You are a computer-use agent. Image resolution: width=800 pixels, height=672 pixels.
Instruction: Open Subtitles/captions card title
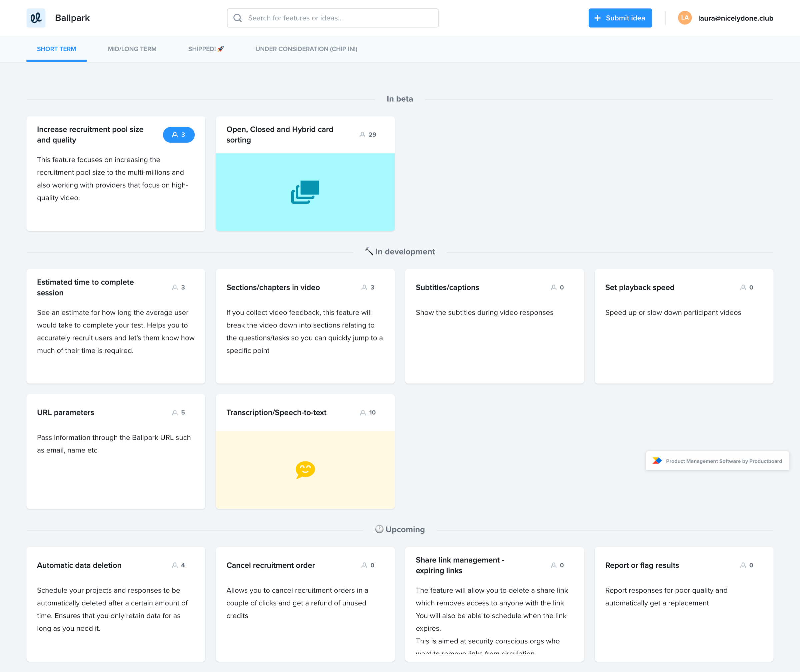pyautogui.click(x=447, y=288)
